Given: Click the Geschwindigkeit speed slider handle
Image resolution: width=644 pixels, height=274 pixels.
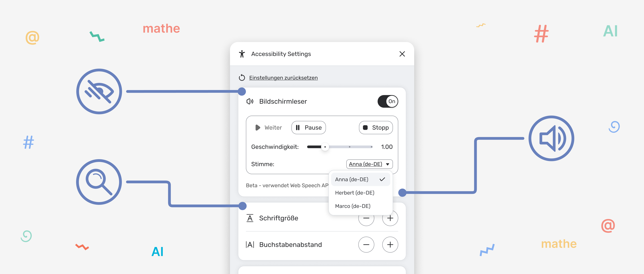Looking at the screenshot, I should tap(325, 147).
